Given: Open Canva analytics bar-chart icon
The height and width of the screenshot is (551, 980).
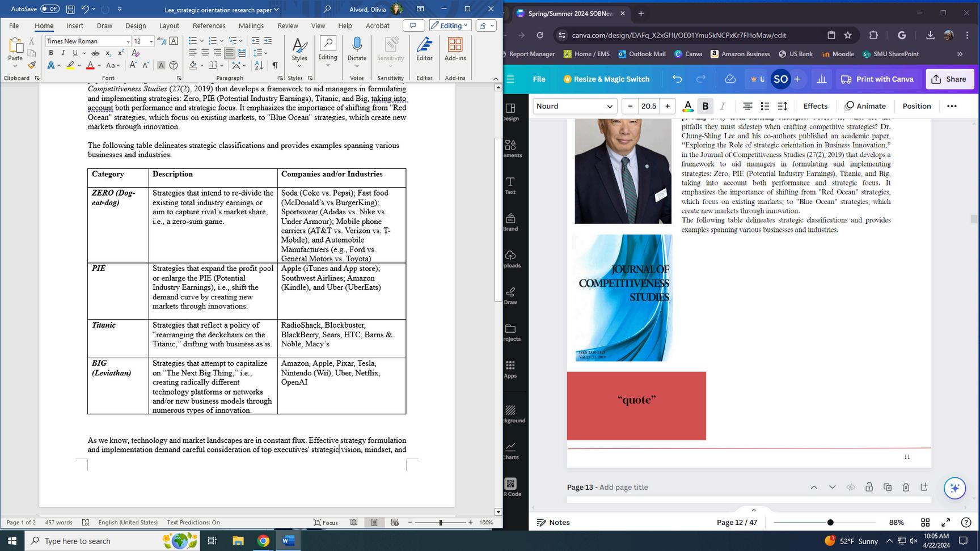Looking at the screenshot, I should tap(821, 79).
